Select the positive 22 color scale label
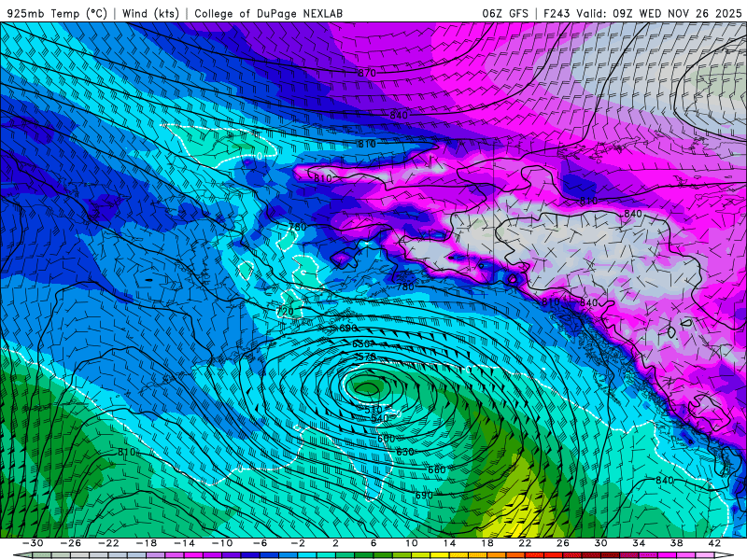The height and width of the screenshot is (560, 747). [525, 543]
